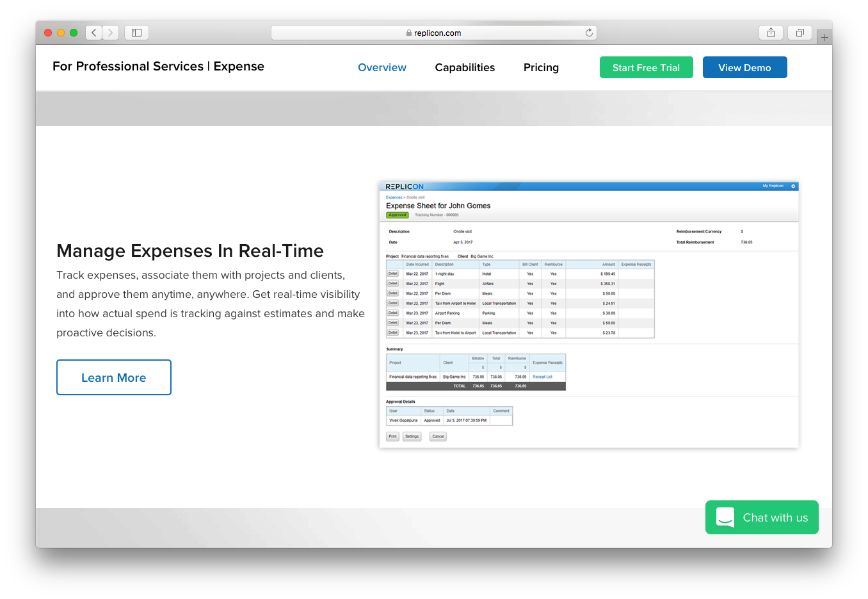Viewport: 868px width, 599px height.
Task: Click the Manage Expenses In Real-Time heading
Action: pyautogui.click(x=190, y=251)
